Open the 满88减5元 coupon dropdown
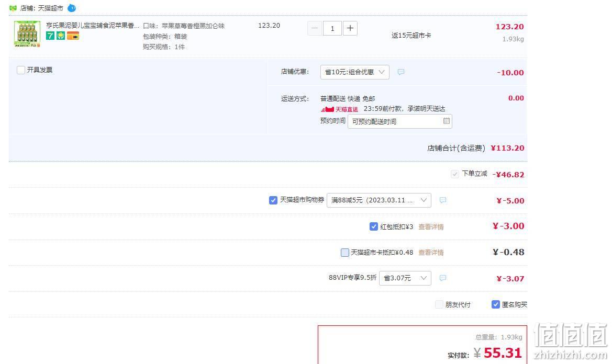 379,200
